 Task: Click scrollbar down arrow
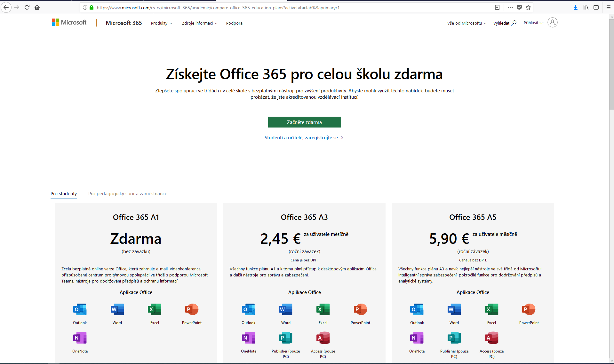[x=611, y=361]
